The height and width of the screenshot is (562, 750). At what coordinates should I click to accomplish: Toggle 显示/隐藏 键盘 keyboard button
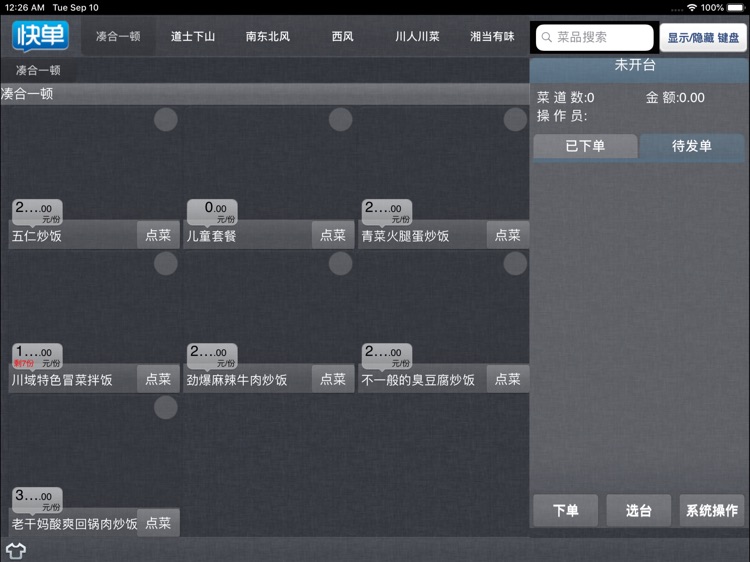(x=703, y=38)
